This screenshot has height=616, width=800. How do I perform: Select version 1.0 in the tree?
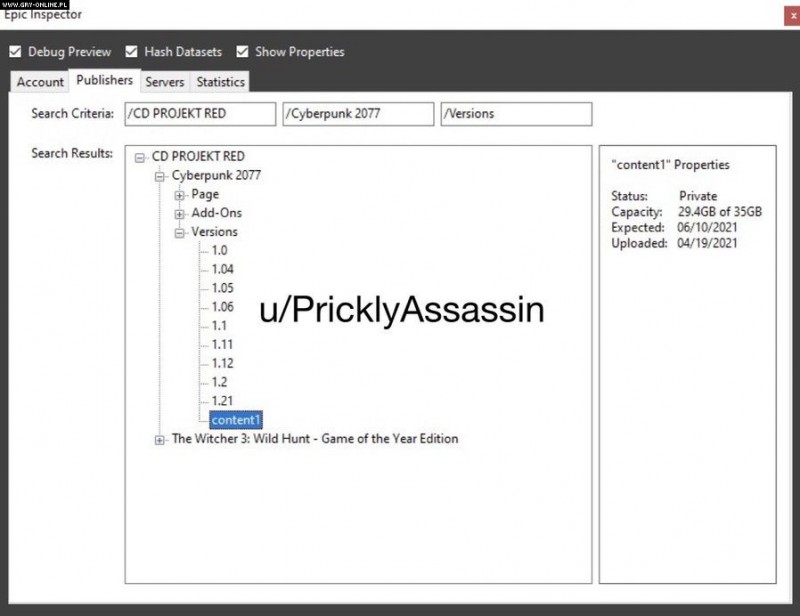(x=219, y=251)
